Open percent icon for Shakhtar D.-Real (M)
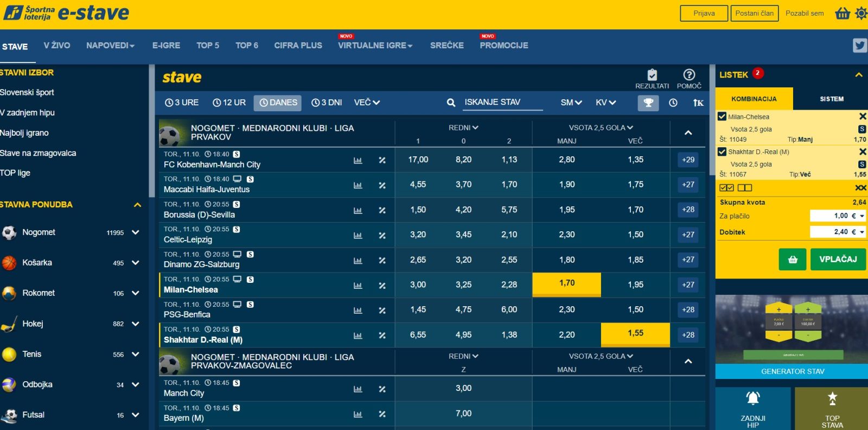Screen dimensions: 868x430 click(x=382, y=335)
